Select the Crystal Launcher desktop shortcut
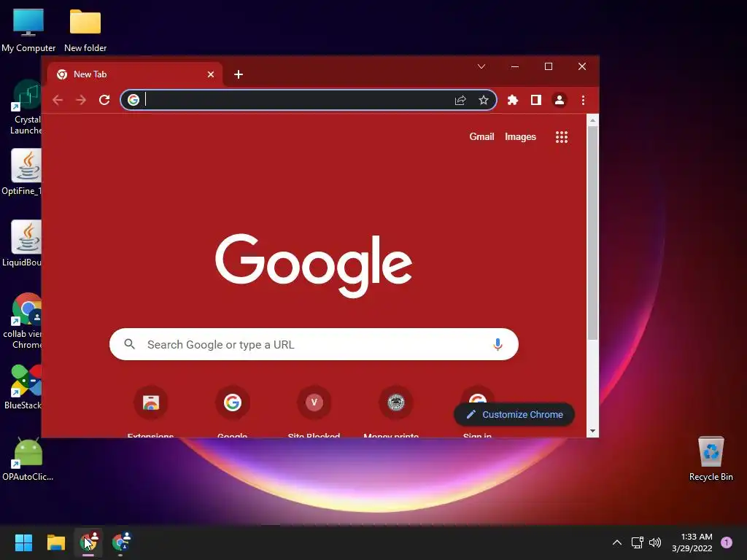The height and width of the screenshot is (560, 747). click(26, 107)
